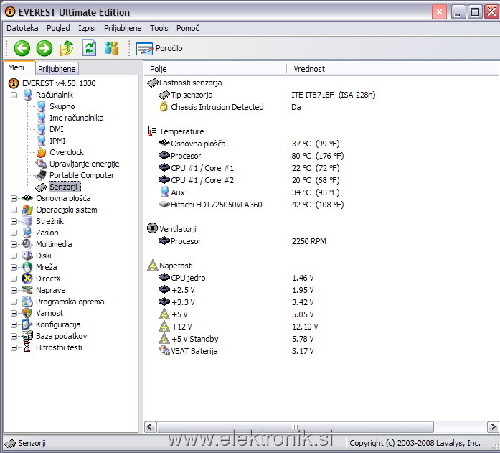Click the Multimedia speaker icon
This screenshot has width=500, height=453.
27,244
